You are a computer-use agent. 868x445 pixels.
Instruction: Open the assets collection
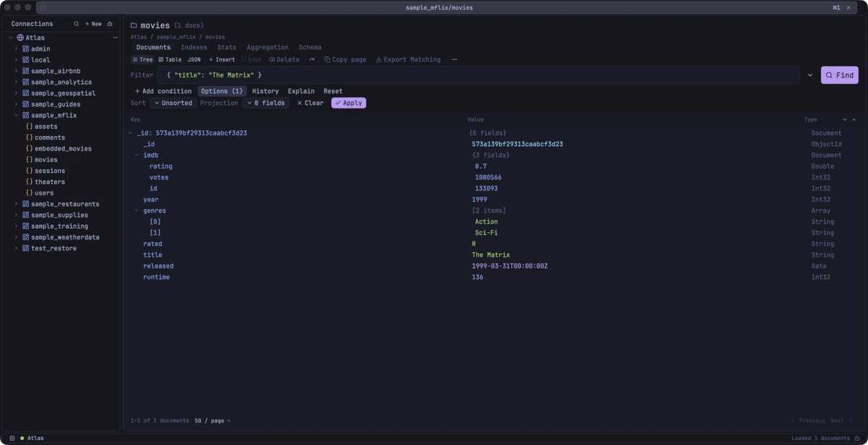pos(46,127)
